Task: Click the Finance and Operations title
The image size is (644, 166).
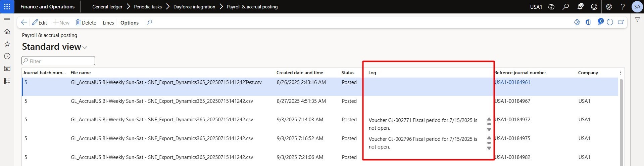Action: (47, 7)
